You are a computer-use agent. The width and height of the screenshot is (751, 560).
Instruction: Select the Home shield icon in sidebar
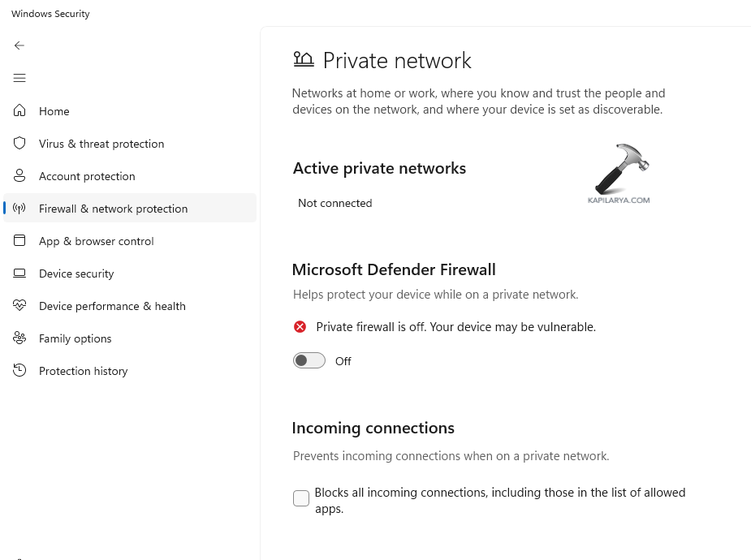click(19, 111)
